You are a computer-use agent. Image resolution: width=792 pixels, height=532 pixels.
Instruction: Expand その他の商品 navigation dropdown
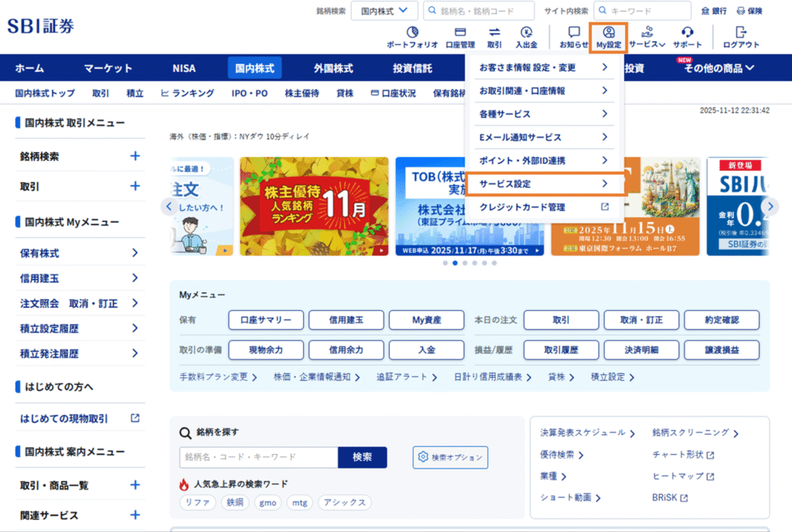tap(719, 69)
